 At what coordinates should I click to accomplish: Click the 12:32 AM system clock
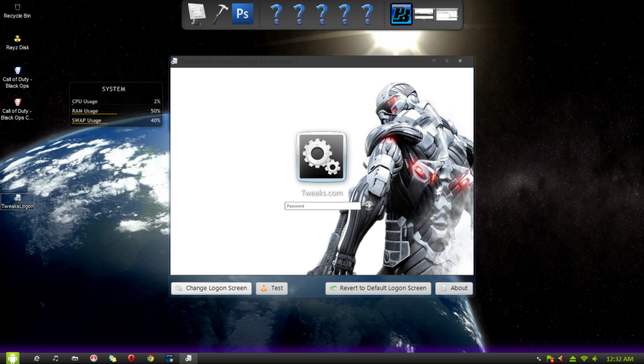(619, 358)
